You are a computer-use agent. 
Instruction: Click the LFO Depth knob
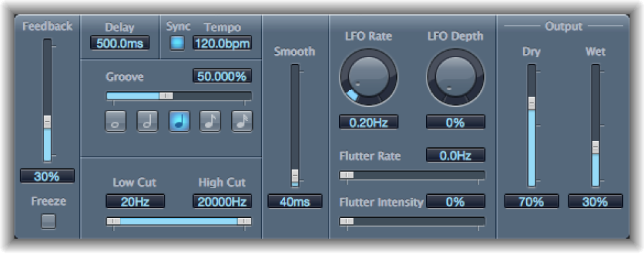[x=456, y=77]
